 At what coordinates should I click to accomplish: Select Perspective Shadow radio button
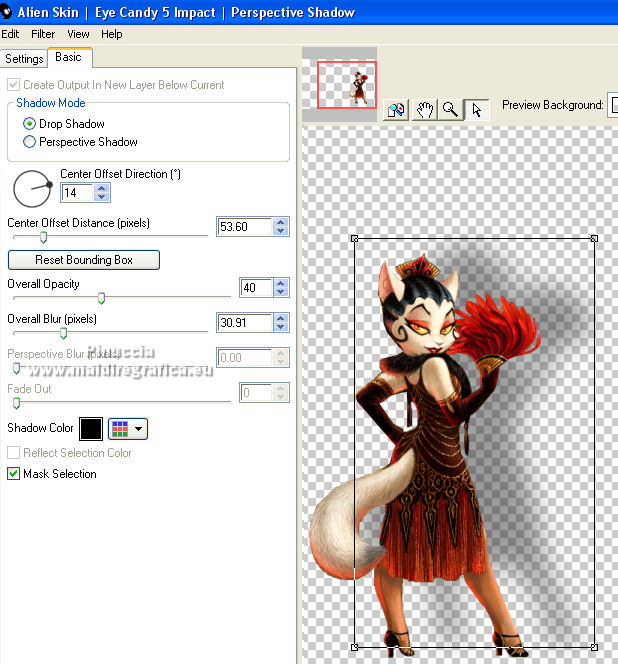(x=29, y=141)
